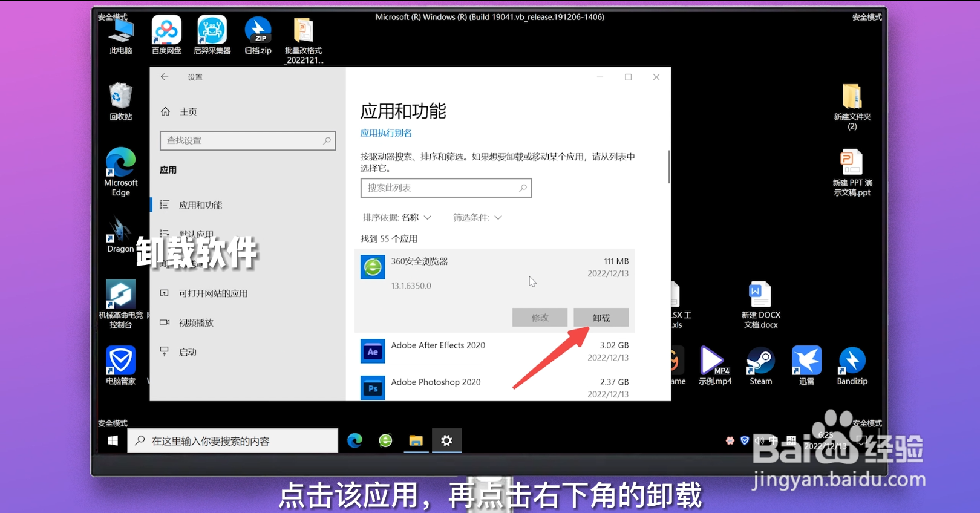
Task: Open 归档.zip file on desktop
Action: [258, 35]
